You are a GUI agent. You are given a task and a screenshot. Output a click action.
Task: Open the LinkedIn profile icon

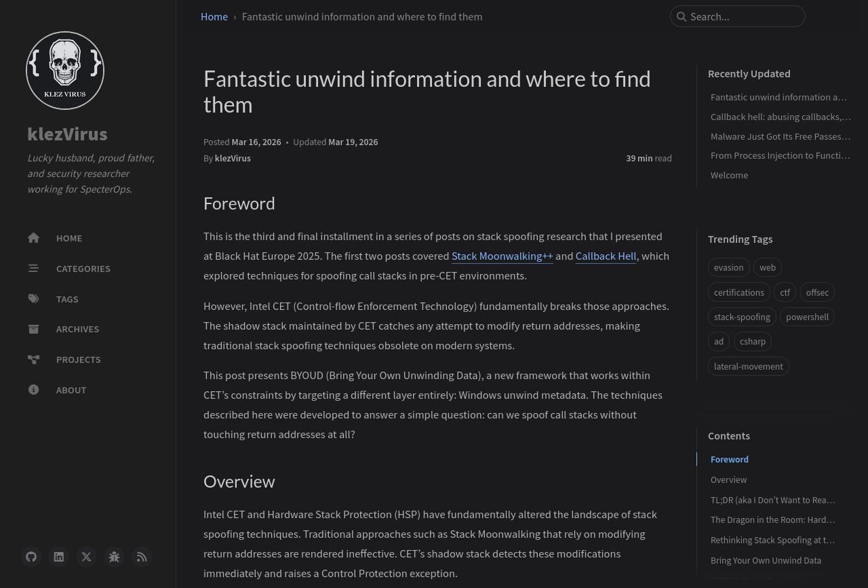point(59,557)
